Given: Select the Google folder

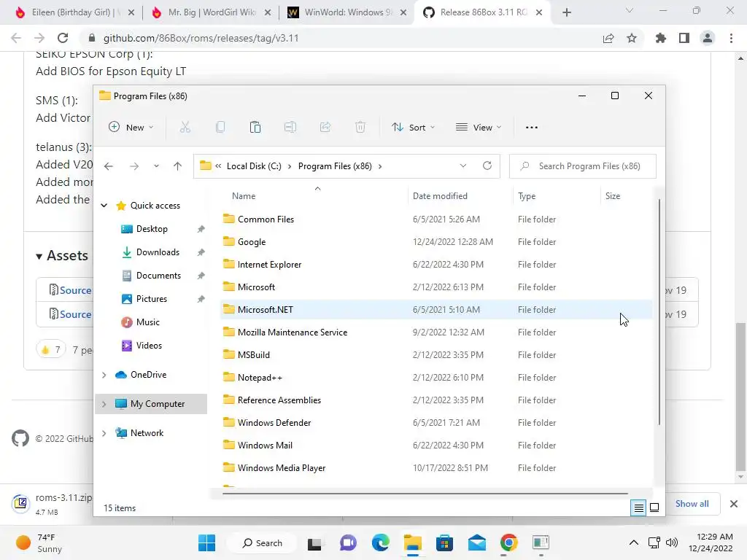Looking at the screenshot, I should [x=436, y=242].
